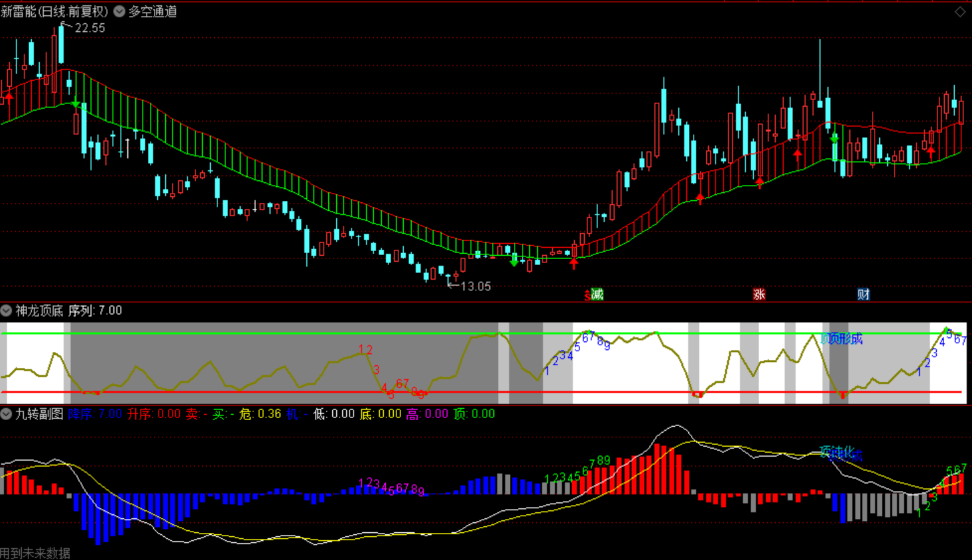Expand the 神龙顶底 indicator menu arrow
The width and height of the screenshot is (972, 560).
click(x=6, y=310)
